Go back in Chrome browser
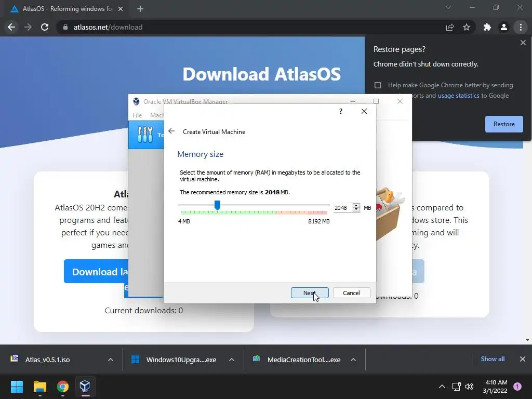This screenshot has width=532, height=399. 11,27
